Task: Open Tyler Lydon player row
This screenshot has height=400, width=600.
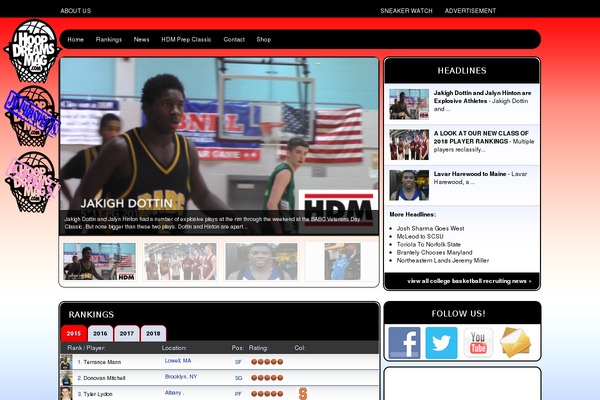Action: [219, 393]
